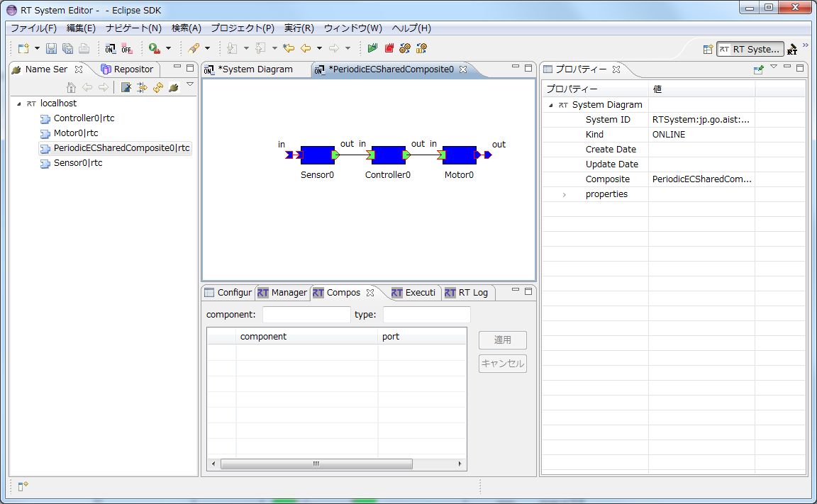Click the green Activate All Systems icon

pos(372,48)
